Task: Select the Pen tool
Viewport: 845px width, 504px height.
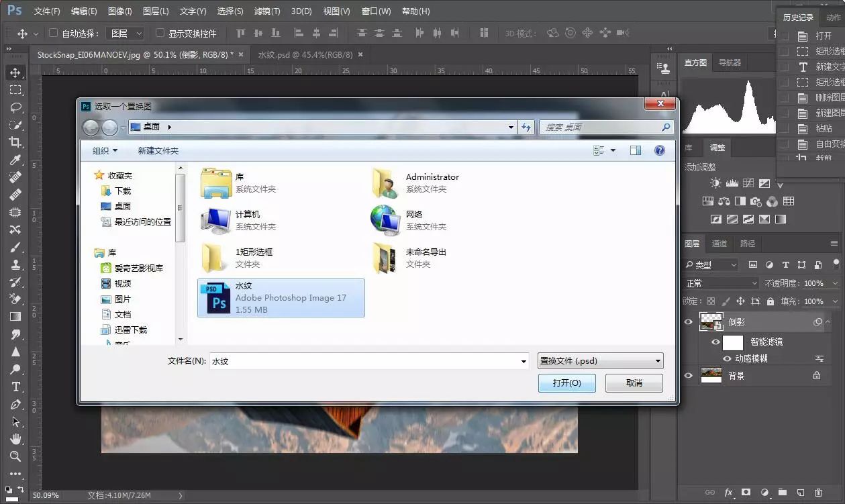Action: coord(15,404)
